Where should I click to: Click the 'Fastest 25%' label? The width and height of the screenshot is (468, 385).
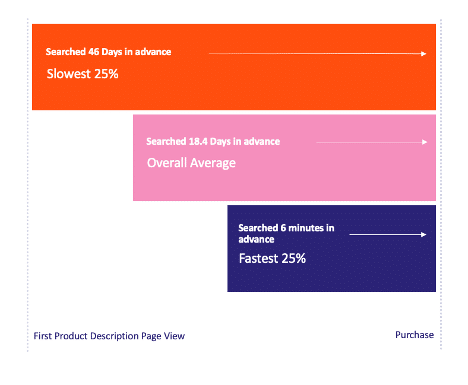[272, 258]
